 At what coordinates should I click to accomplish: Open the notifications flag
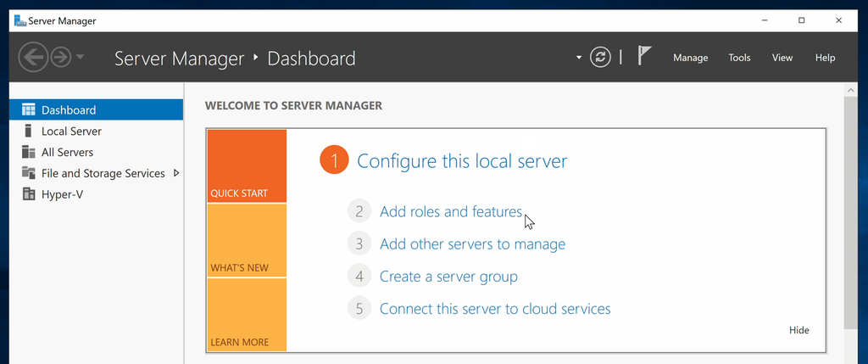(644, 56)
